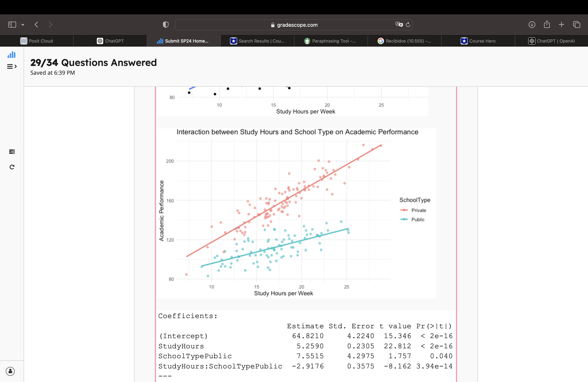This screenshot has height=382, width=588.
Task: Expand the Gradescope sidebar menu
Action: pos(12,66)
